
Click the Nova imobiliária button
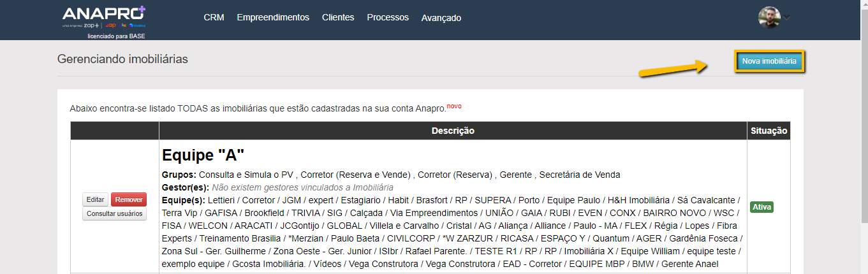click(x=769, y=61)
